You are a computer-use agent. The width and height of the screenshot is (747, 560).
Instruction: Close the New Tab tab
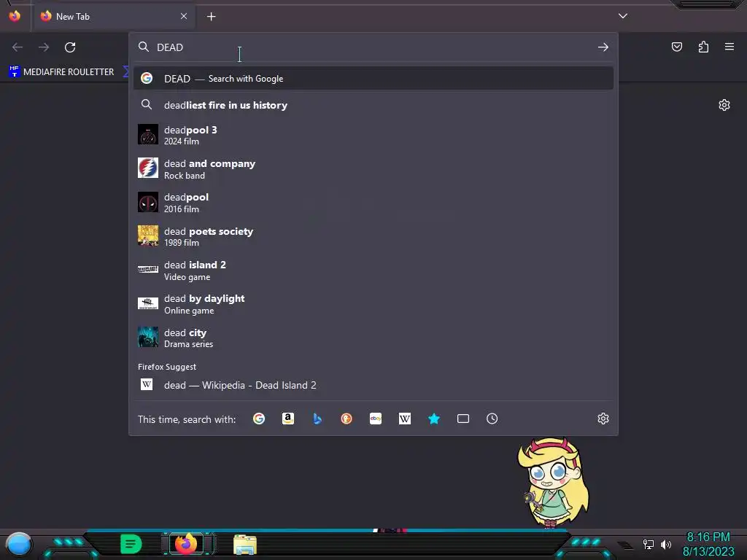click(x=184, y=16)
